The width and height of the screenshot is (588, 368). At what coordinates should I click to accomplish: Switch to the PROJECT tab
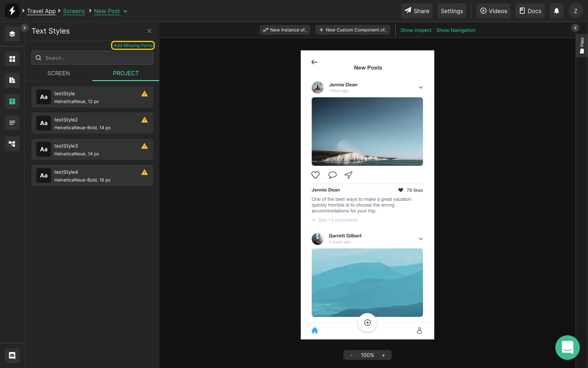click(x=126, y=73)
